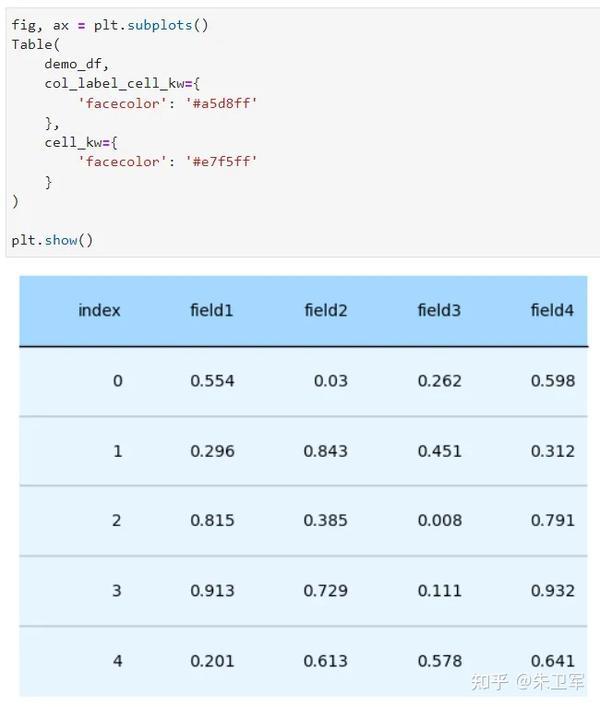
Task: Click the 0.451 cell in row 1
Action: (440, 451)
